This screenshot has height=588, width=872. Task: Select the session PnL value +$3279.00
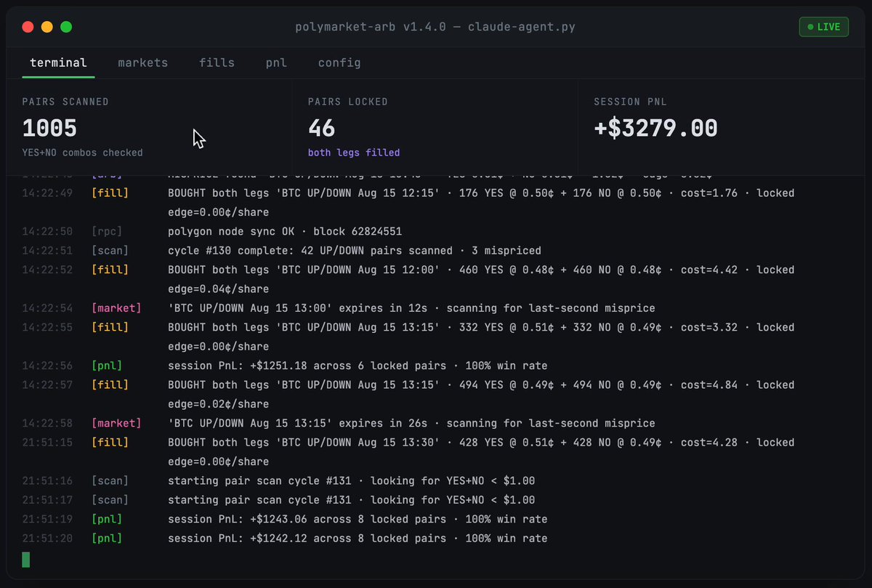pyautogui.click(x=655, y=128)
